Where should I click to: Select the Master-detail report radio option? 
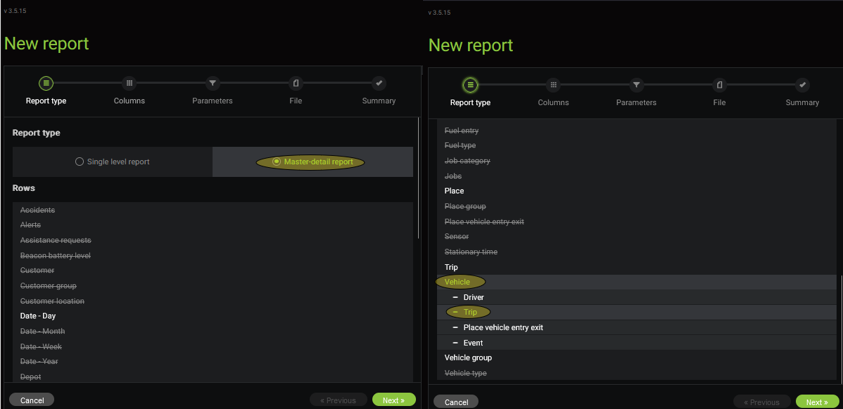pos(311,162)
